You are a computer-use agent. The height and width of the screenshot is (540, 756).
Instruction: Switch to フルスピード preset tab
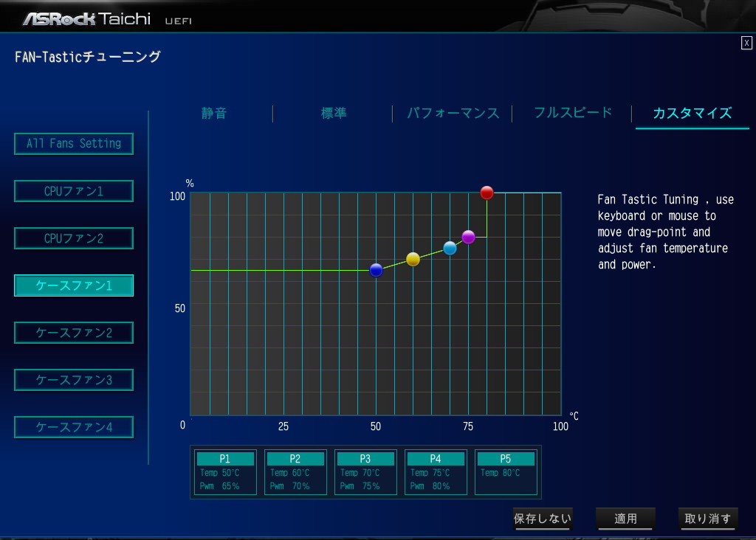[x=573, y=113]
